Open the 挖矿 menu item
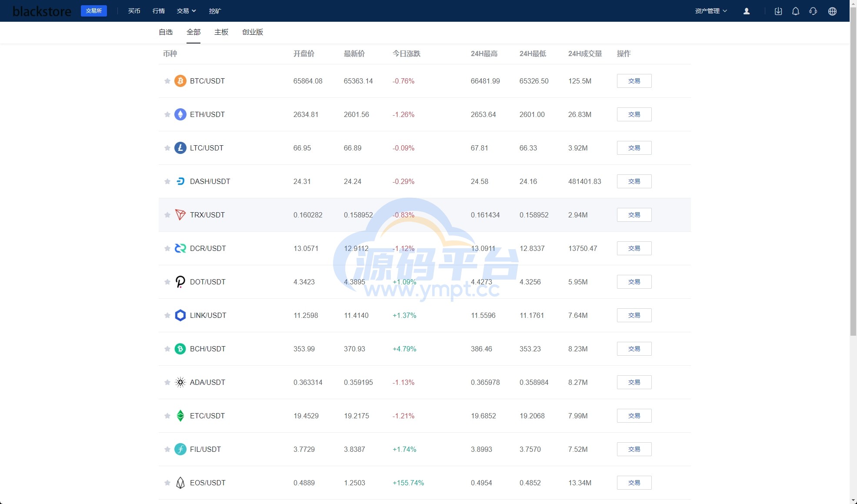 point(215,11)
